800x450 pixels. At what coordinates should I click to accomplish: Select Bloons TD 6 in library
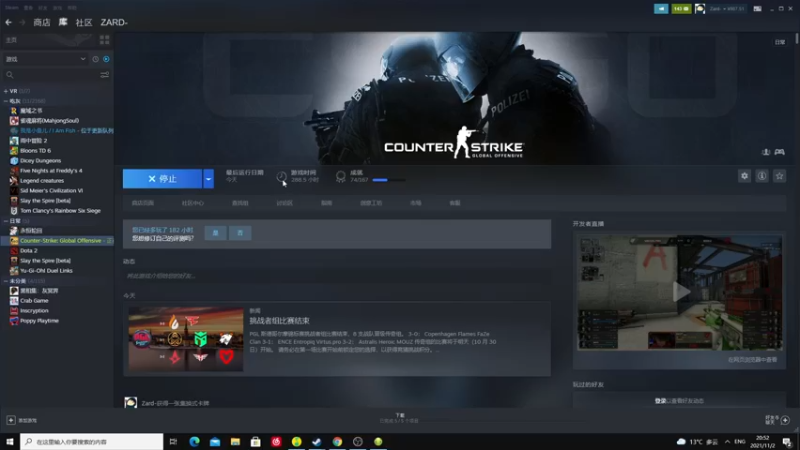35,151
